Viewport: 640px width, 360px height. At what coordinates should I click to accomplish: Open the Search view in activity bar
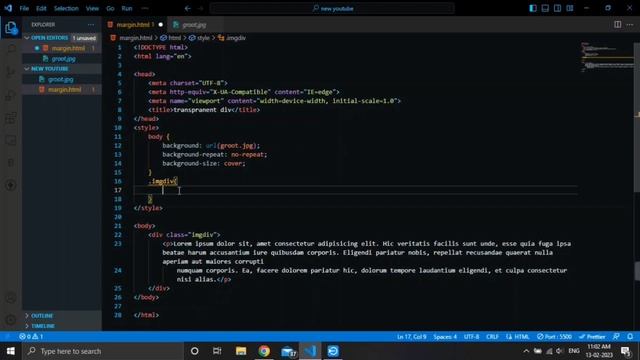[11, 49]
